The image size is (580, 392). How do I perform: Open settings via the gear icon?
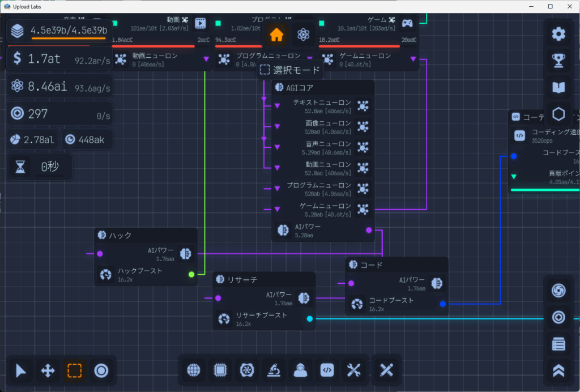[558, 34]
